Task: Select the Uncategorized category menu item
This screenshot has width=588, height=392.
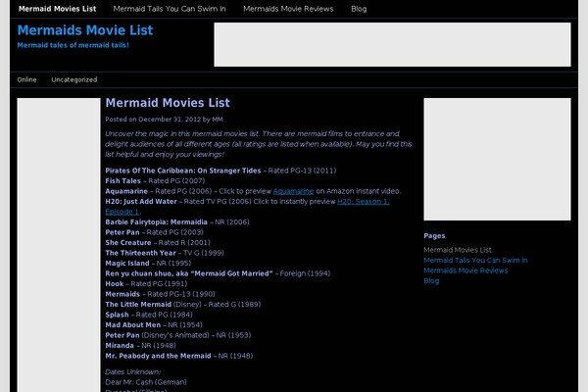Action: (74, 79)
